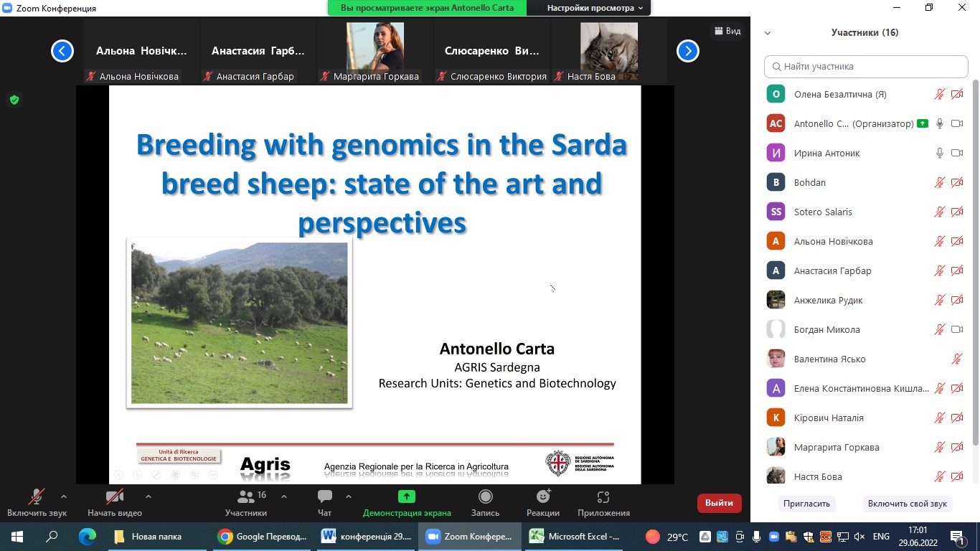Collapse participants panel using header chevron
The width and height of the screenshot is (980, 551).
(x=768, y=33)
